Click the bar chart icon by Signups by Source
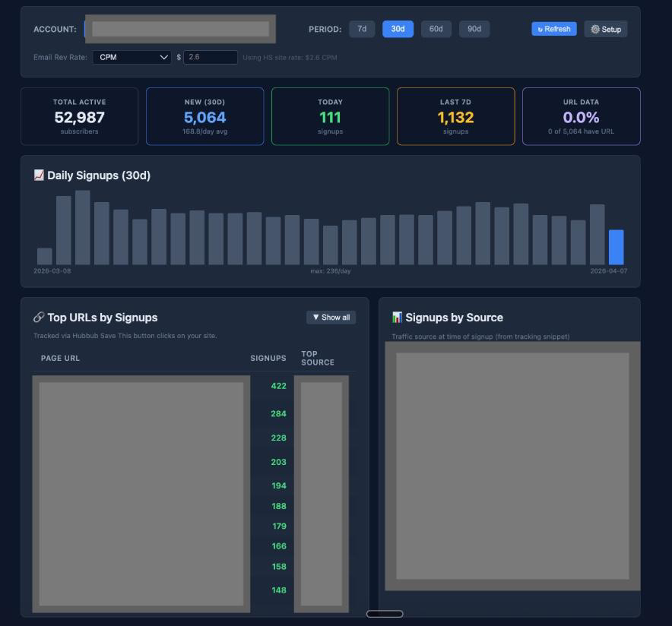The image size is (672, 626). click(397, 318)
